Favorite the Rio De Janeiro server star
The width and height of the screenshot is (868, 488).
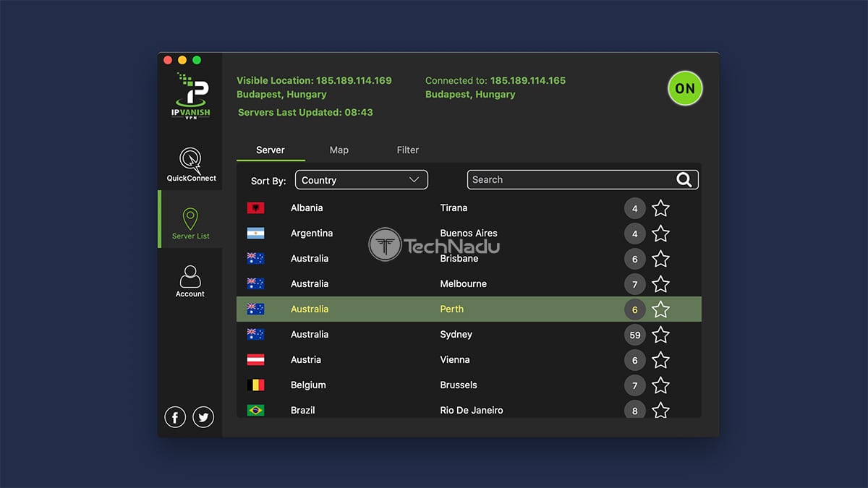pos(660,410)
